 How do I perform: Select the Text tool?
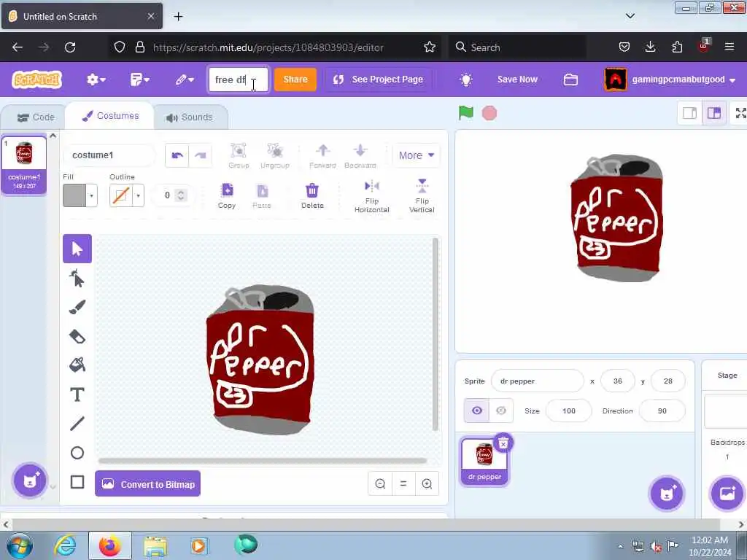(77, 394)
